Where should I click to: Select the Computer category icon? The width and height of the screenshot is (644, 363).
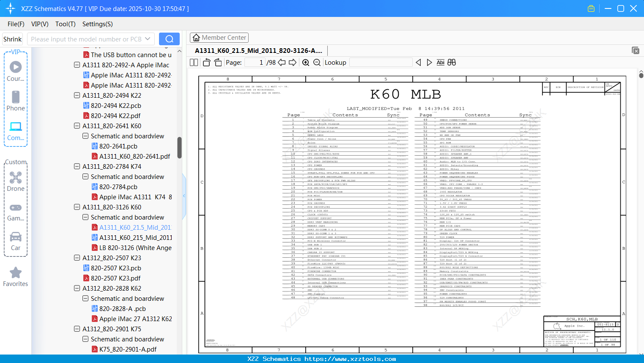pos(16,131)
